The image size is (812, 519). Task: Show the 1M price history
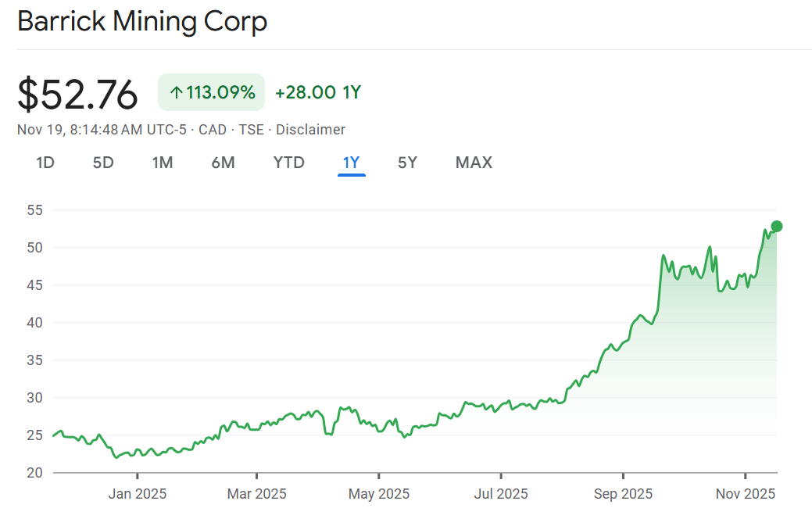click(x=163, y=163)
